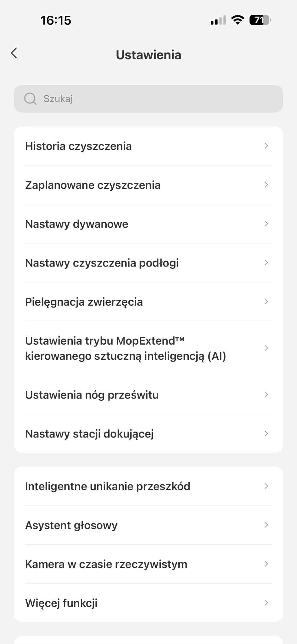Screen dimensions: 297x644
Task: Go to Nastawy czyszczenia podłogi
Action: pos(148,263)
